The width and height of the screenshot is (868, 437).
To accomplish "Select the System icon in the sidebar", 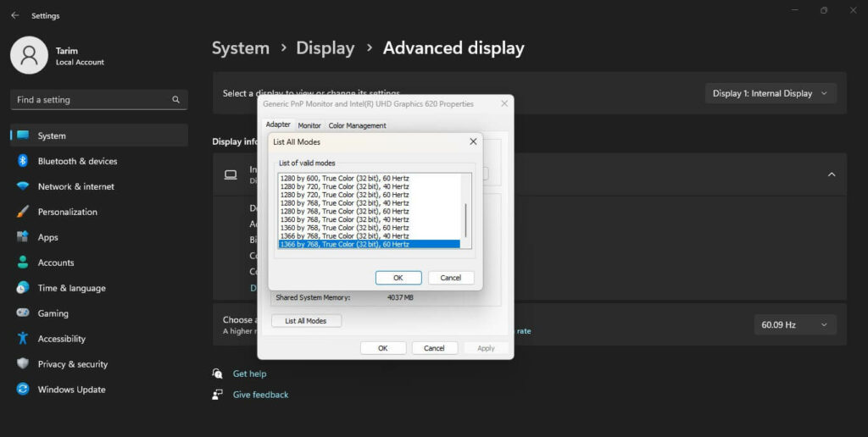I will tap(23, 136).
